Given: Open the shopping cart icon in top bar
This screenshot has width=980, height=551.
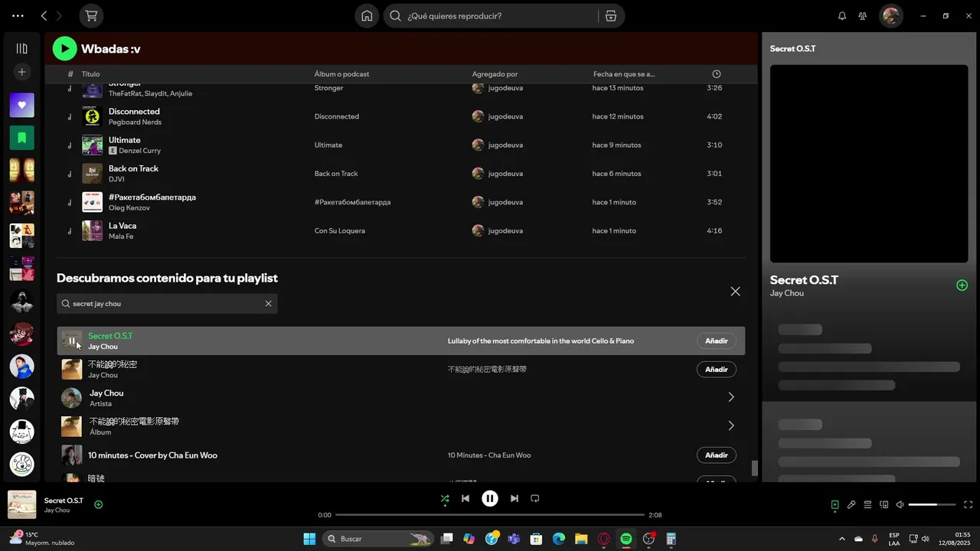Looking at the screenshot, I should 91,15.
